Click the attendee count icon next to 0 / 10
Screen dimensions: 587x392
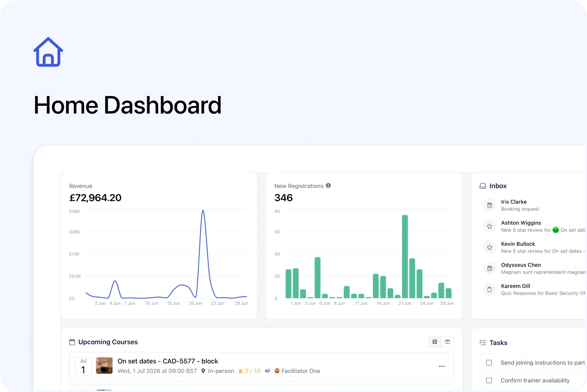pos(241,371)
